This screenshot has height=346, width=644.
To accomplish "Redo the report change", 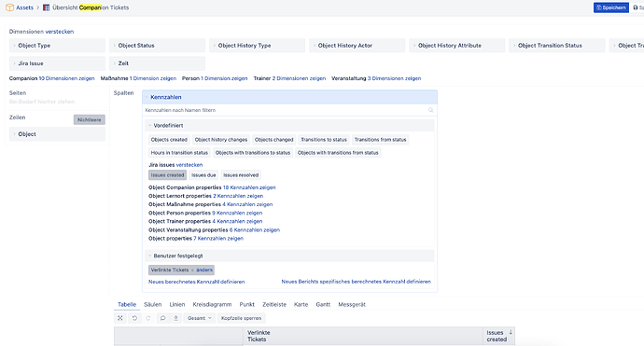I will (148, 318).
